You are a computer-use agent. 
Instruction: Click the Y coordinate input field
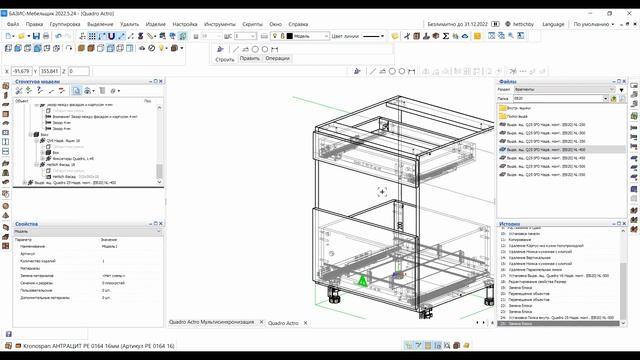pyautogui.click(x=49, y=71)
